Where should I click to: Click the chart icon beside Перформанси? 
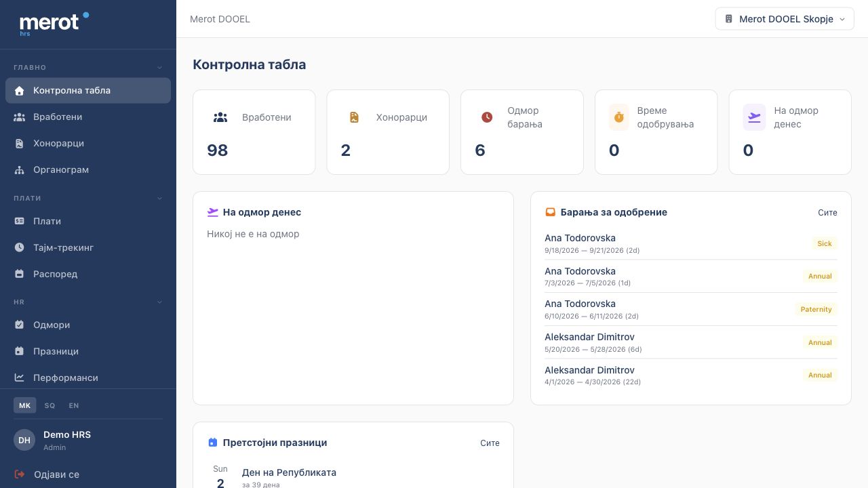click(20, 378)
